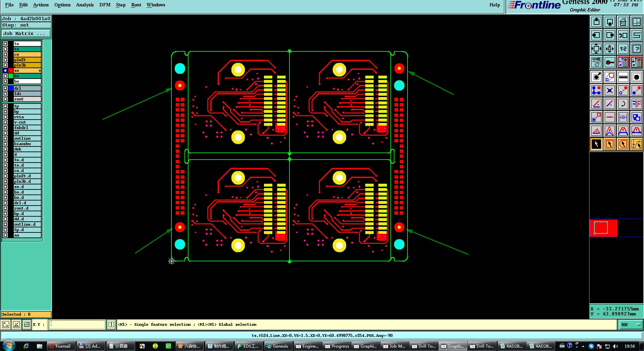Click the pan left icon

[x=596, y=35]
